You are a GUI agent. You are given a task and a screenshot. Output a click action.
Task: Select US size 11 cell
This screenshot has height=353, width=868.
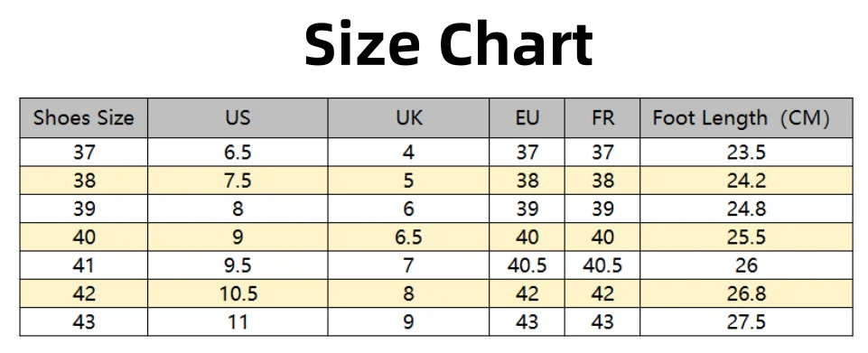(238, 322)
